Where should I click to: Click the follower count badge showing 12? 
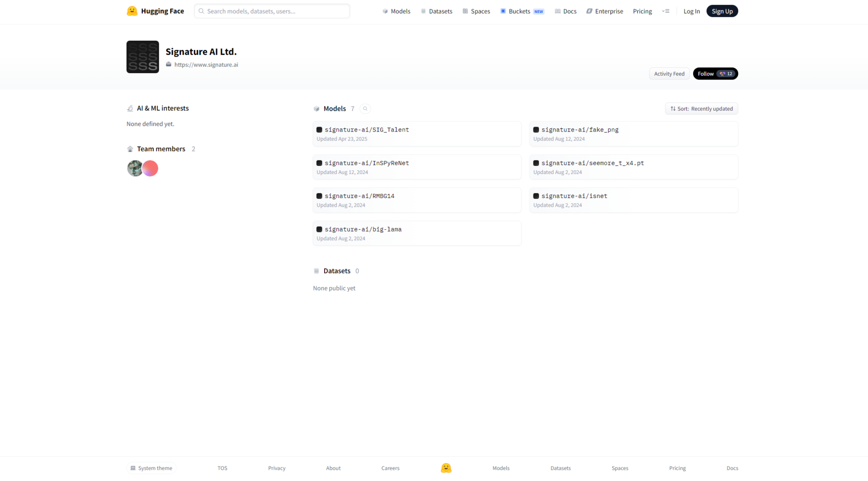click(726, 74)
